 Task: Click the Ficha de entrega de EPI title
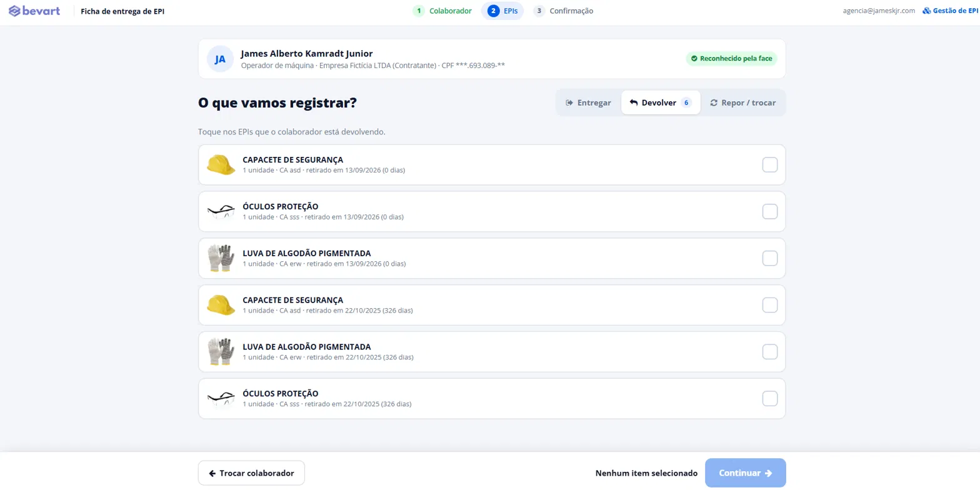(x=123, y=11)
